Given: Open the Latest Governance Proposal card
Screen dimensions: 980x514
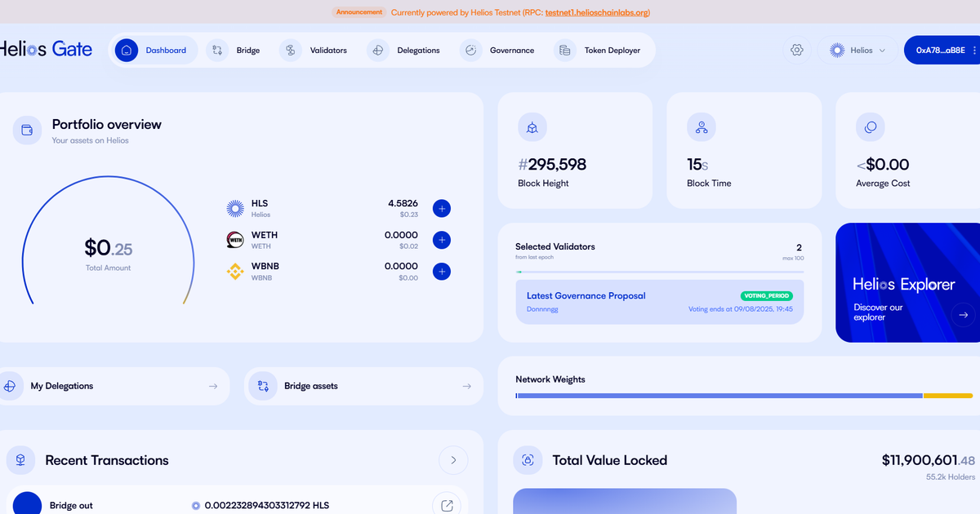Looking at the screenshot, I should coord(659,302).
